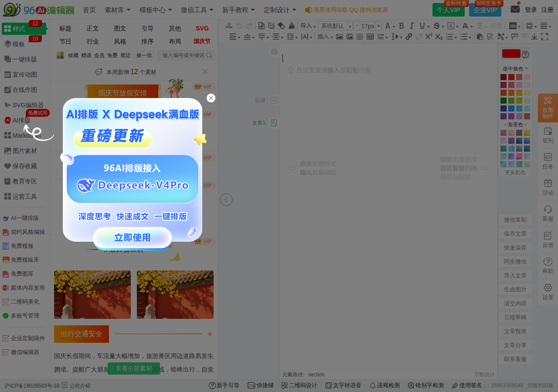Toggle bold formatting
Screen dimensions: 558x392
(401, 26)
